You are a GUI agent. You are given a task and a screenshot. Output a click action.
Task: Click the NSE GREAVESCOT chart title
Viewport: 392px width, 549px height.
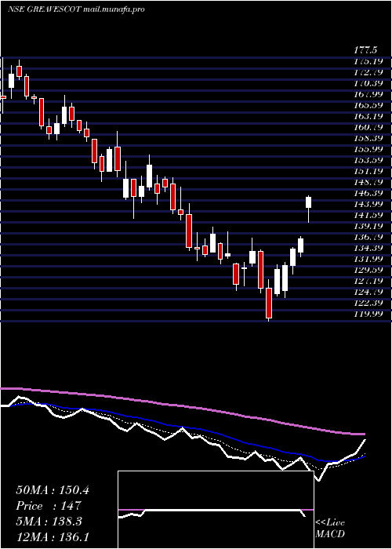coord(76,9)
